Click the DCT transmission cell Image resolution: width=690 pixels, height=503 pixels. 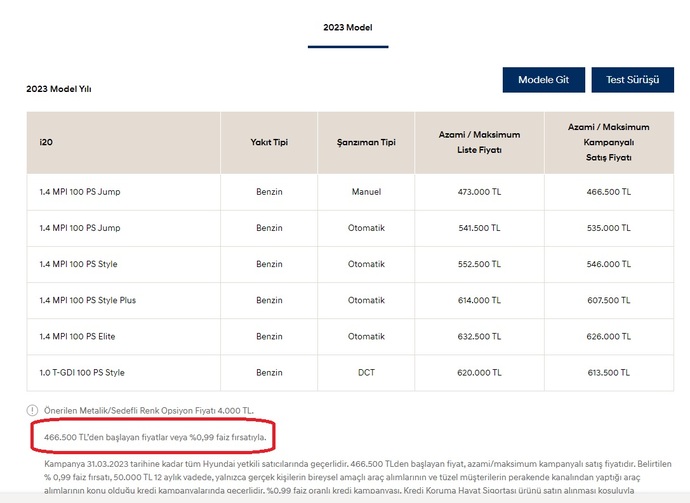pyautogui.click(x=366, y=372)
